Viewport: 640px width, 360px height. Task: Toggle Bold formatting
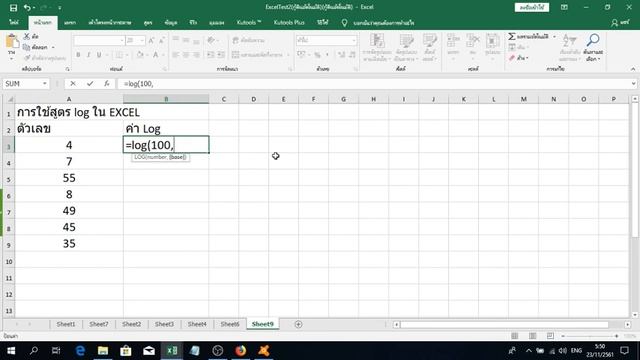point(78,55)
